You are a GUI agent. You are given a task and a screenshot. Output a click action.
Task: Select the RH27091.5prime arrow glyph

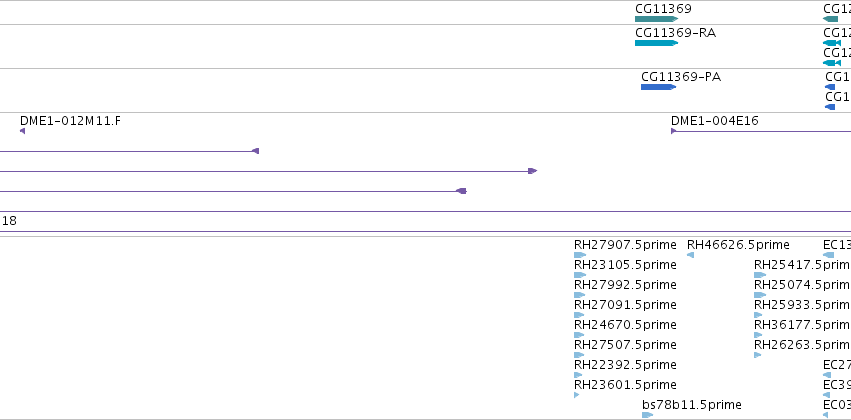click(x=579, y=315)
